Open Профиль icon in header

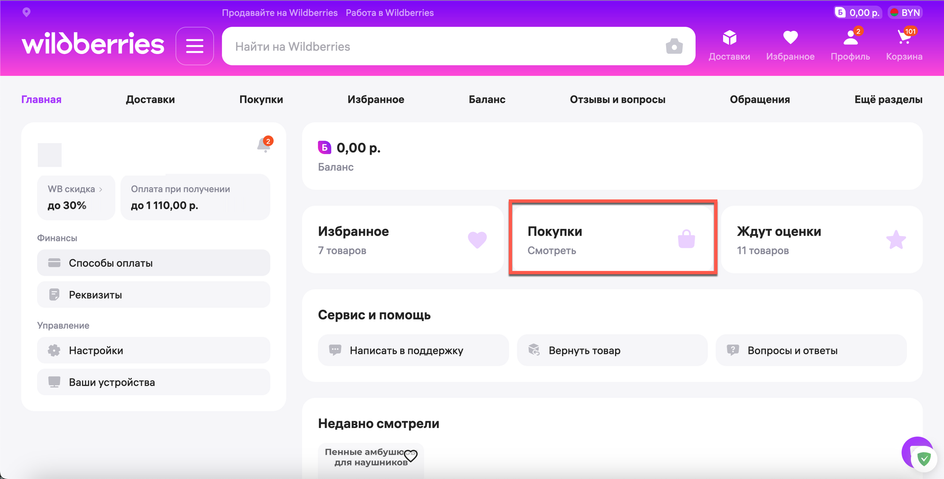click(850, 38)
